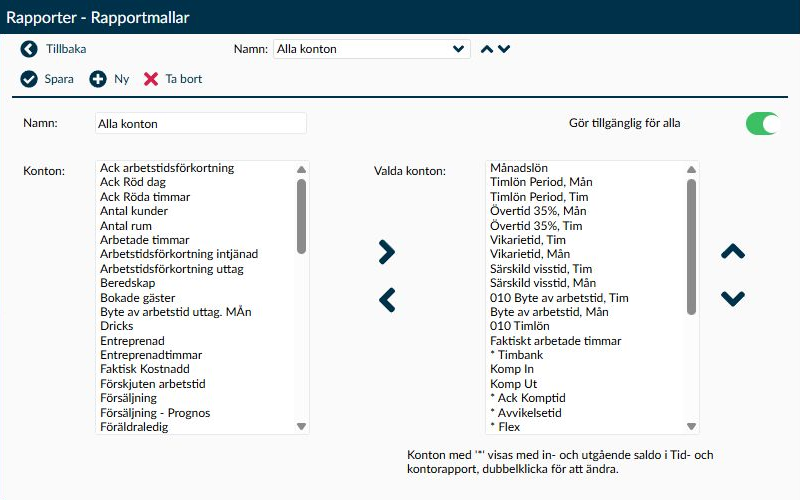Select Föräldraledig in Konton list
Image resolution: width=800 pixels, height=500 pixels.
tap(134, 427)
